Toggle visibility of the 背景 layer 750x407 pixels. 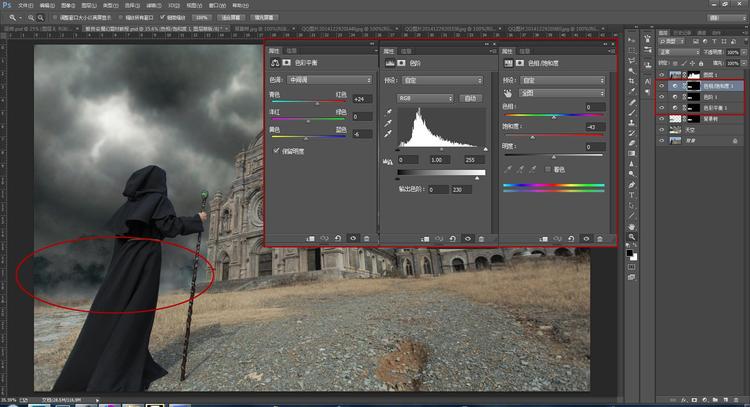pos(662,141)
